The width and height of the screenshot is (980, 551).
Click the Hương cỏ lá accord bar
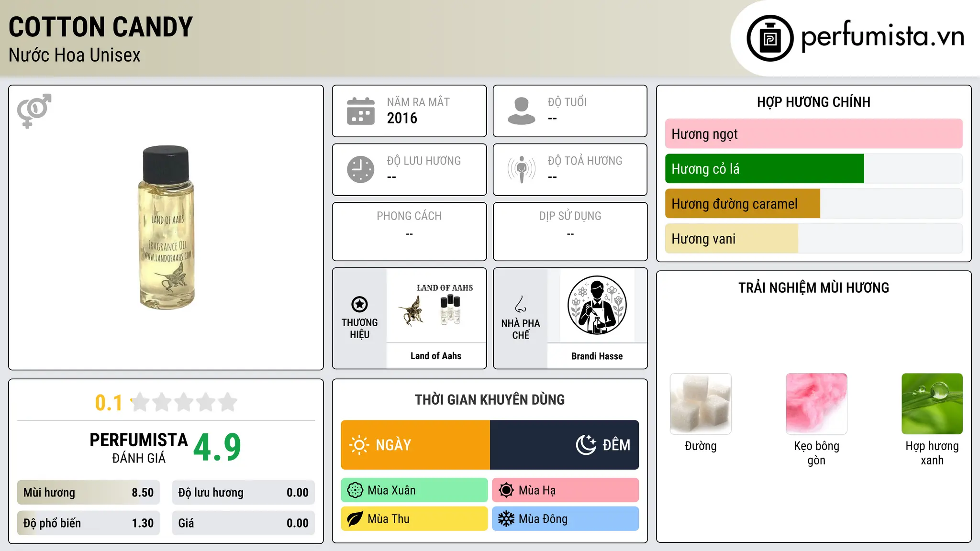click(x=814, y=169)
